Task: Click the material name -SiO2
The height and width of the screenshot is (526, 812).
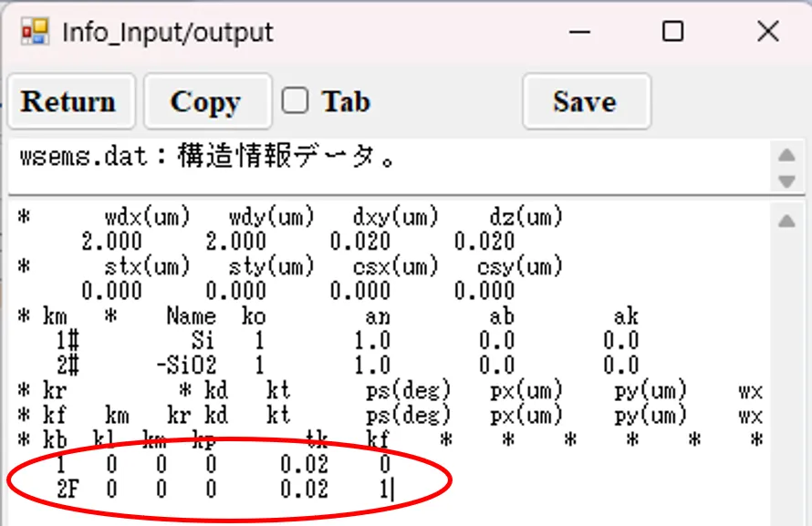Action: point(186,366)
